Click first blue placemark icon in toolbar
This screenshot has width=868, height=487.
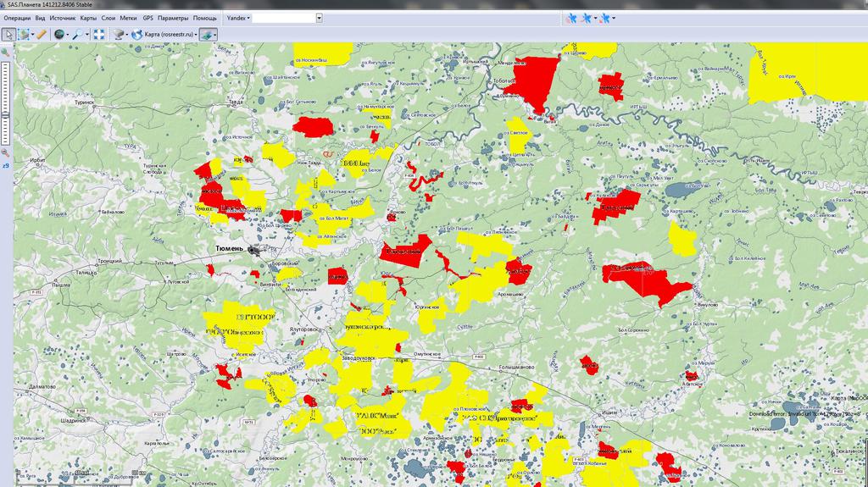click(x=571, y=18)
